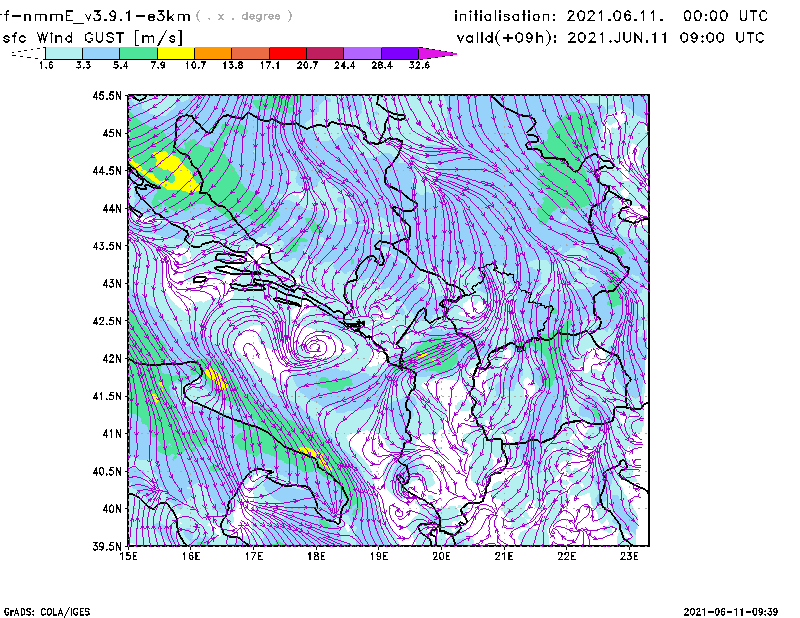
Task: Click the 43.5N latitude label
Action: 107,246
